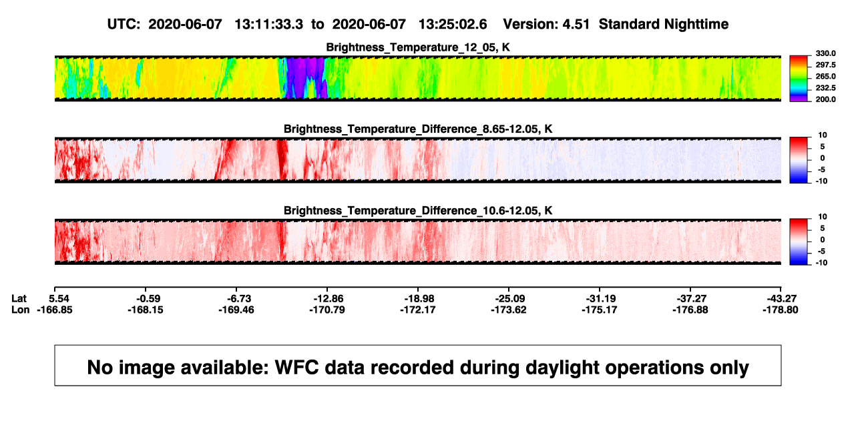Click the Lat axis label
868x445 pixels.
[x=20, y=298]
